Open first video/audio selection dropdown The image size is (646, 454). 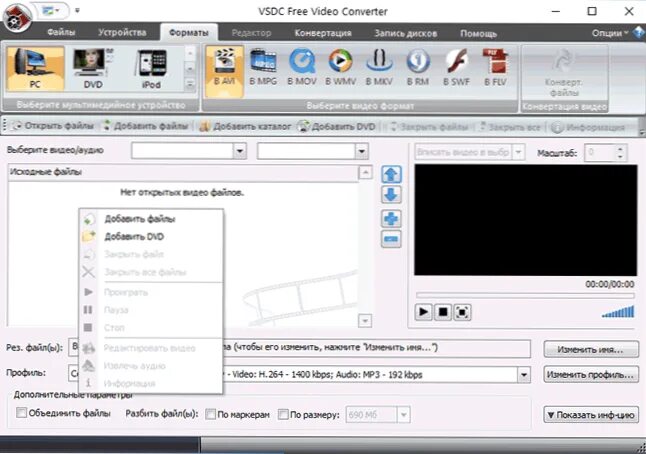(239, 151)
